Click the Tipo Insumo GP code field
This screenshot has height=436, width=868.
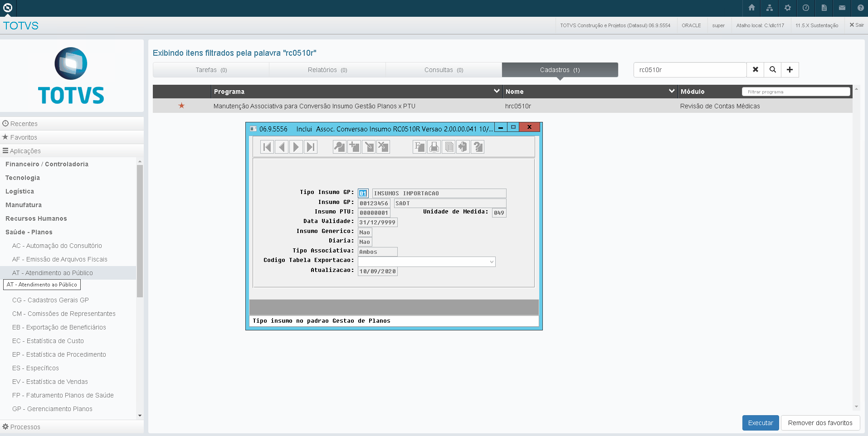click(363, 193)
